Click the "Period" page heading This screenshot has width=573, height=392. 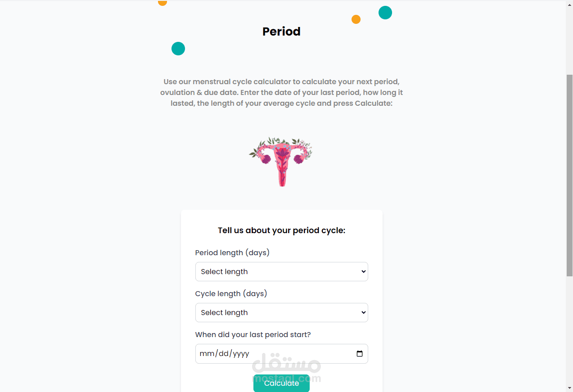[x=281, y=32]
